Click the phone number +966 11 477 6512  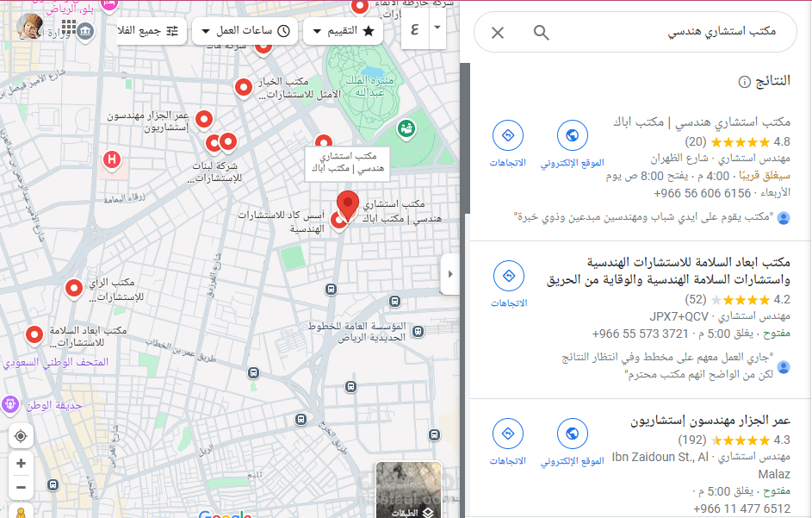tap(741, 509)
